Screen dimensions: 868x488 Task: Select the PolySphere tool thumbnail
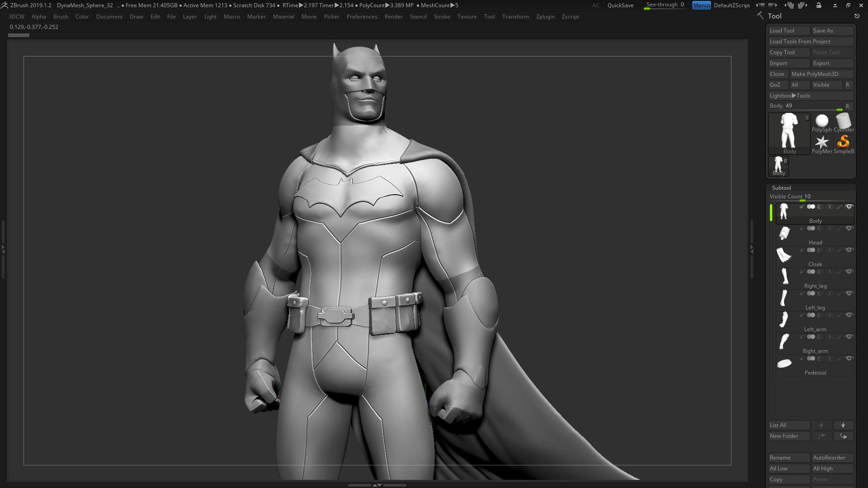(x=821, y=123)
